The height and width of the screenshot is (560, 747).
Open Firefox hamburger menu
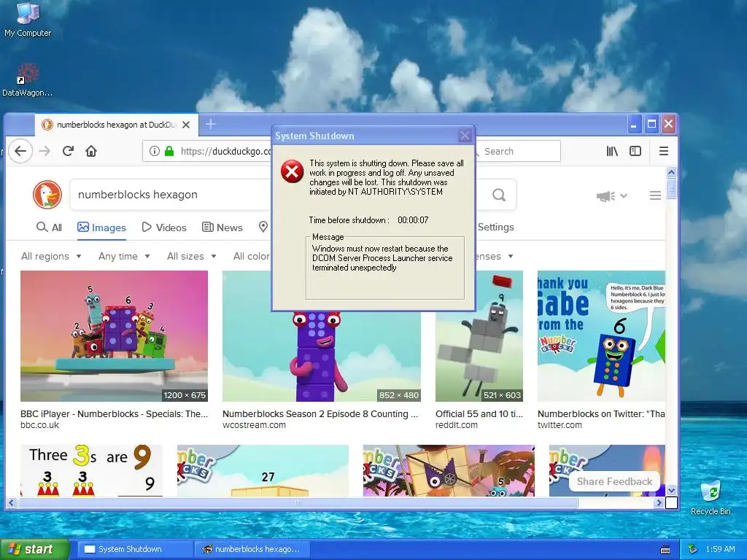tap(664, 151)
